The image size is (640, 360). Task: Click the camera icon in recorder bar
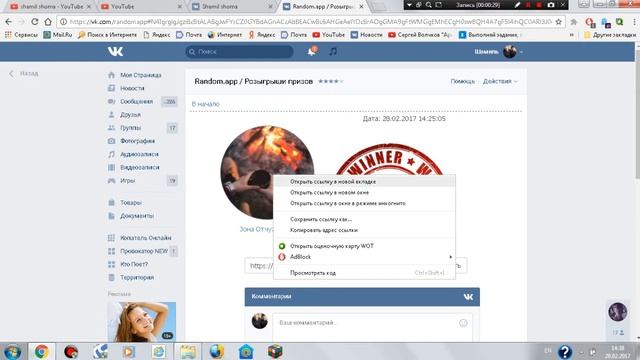551,5
